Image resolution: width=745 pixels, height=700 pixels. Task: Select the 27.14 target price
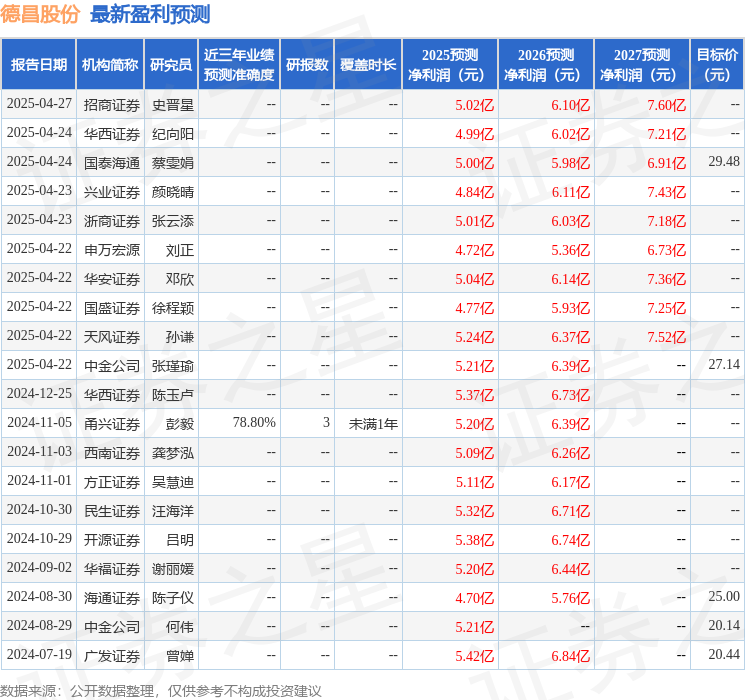pos(724,364)
